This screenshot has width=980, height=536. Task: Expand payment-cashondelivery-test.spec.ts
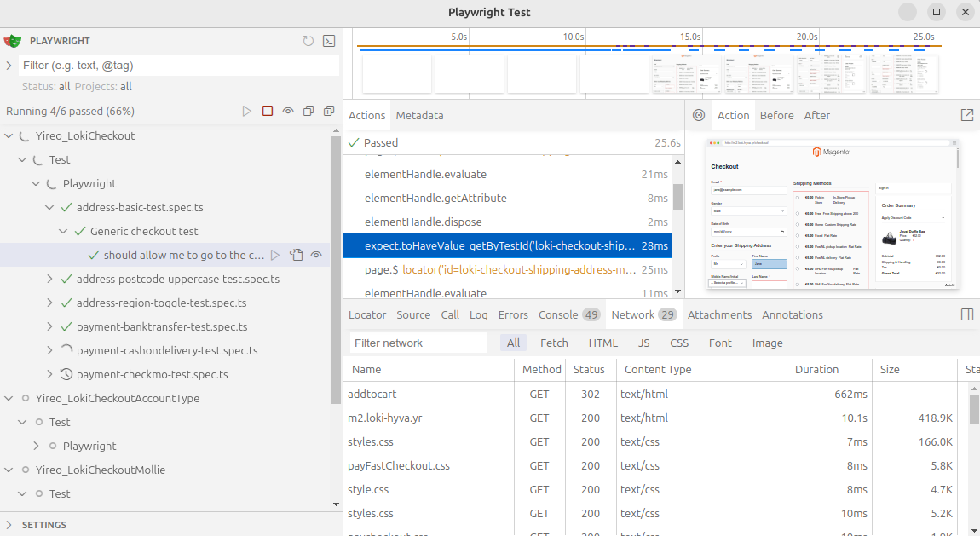[x=50, y=350]
